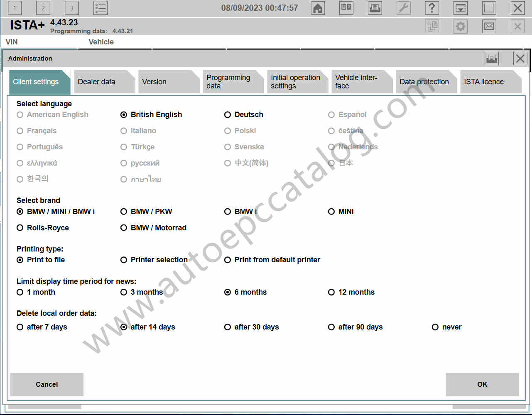Open the ISTA licence tab
Screen dimensions: 532x415
pos(490,82)
